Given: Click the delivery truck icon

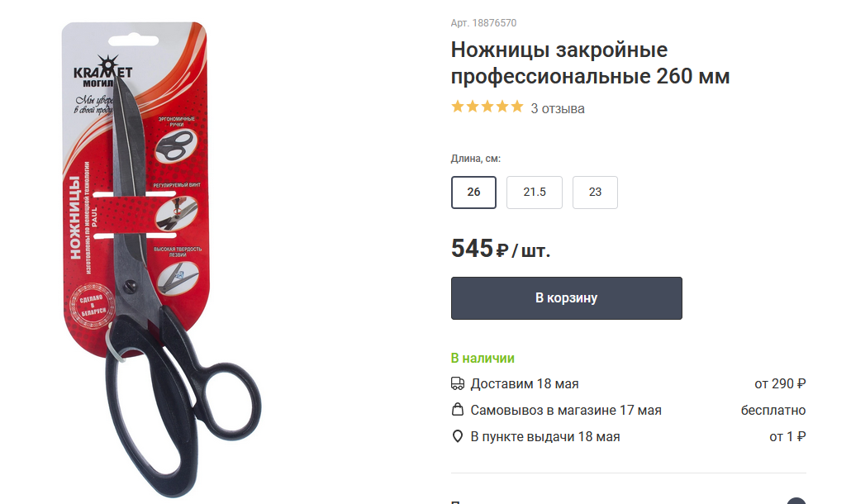Looking at the screenshot, I should (458, 383).
